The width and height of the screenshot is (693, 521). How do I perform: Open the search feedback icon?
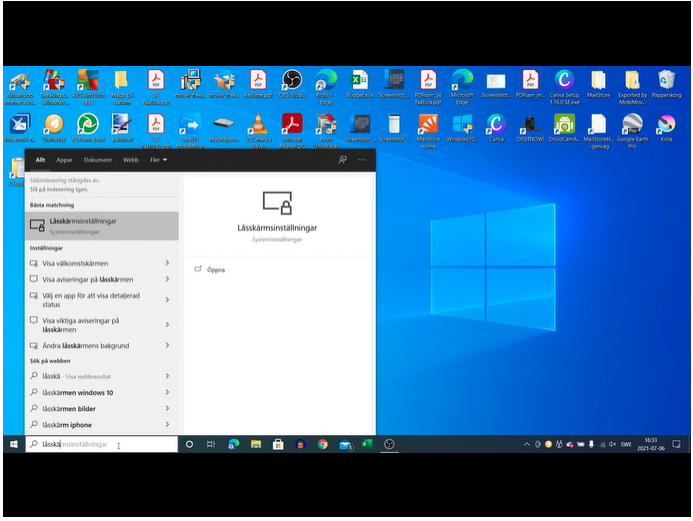coord(342,159)
